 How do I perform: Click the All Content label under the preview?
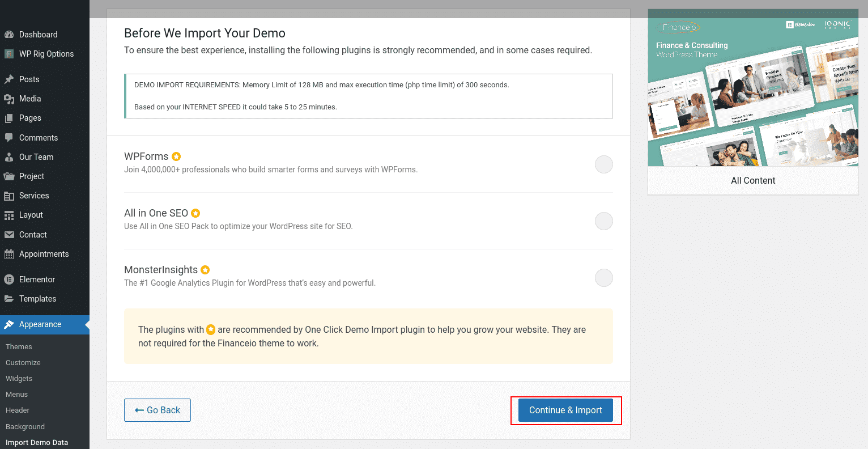[x=753, y=180]
